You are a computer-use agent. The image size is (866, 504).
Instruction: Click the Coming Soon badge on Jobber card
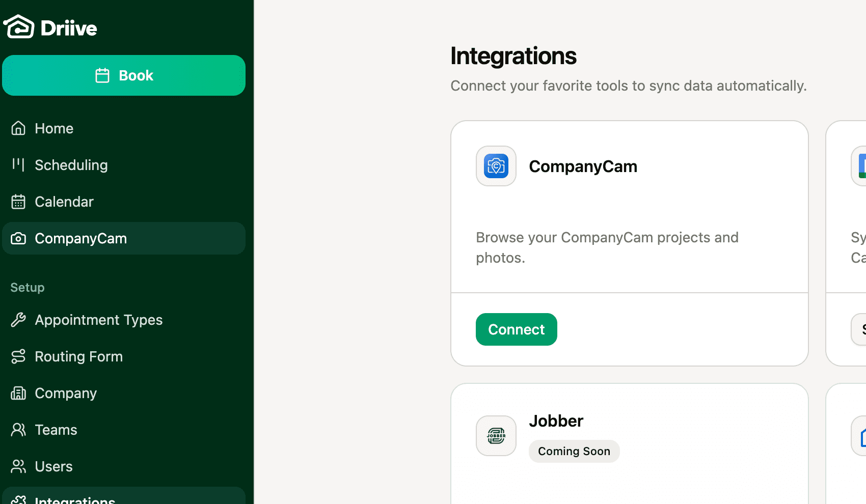click(x=574, y=451)
